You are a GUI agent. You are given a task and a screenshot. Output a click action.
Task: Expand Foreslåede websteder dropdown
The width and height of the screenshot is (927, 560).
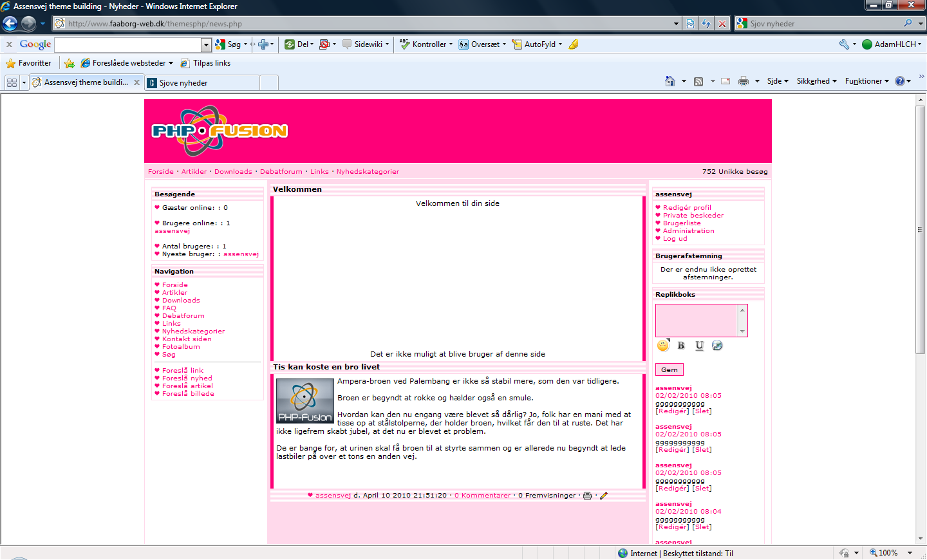click(x=171, y=63)
